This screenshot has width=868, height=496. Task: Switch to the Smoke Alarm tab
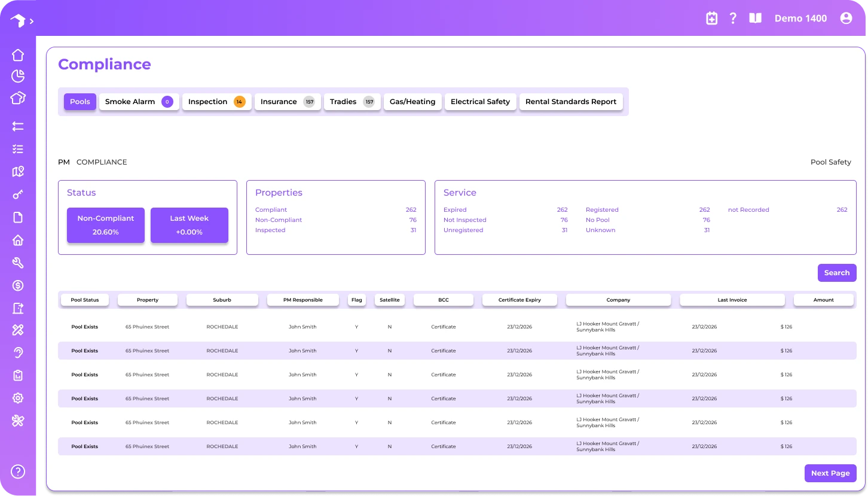pyautogui.click(x=139, y=102)
